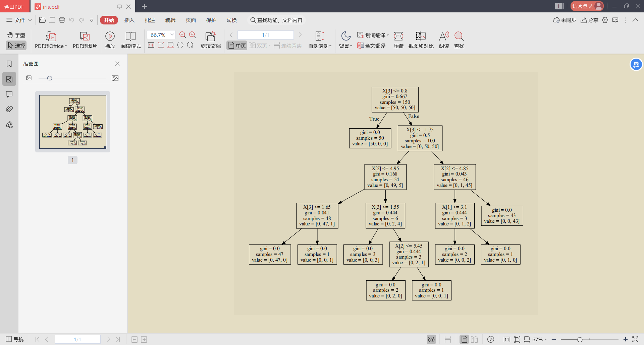
Task: Click open file folder icon
Action: (x=43, y=20)
